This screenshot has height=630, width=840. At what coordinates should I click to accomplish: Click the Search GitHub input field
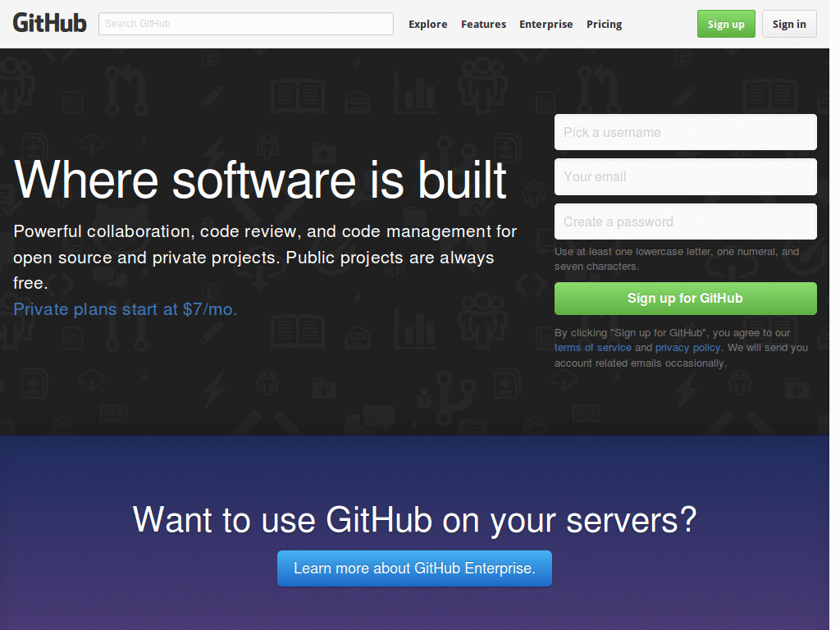[245, 24]
